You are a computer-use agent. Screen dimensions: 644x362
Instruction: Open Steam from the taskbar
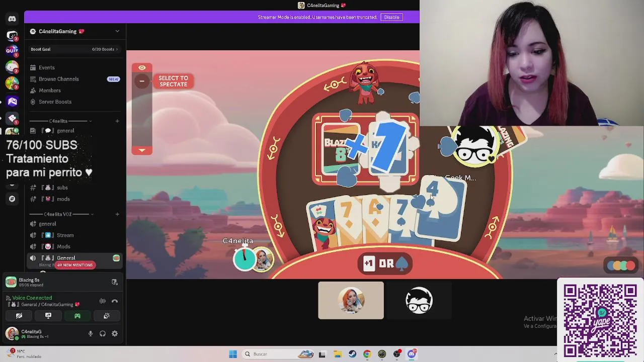tap(352, 354)
